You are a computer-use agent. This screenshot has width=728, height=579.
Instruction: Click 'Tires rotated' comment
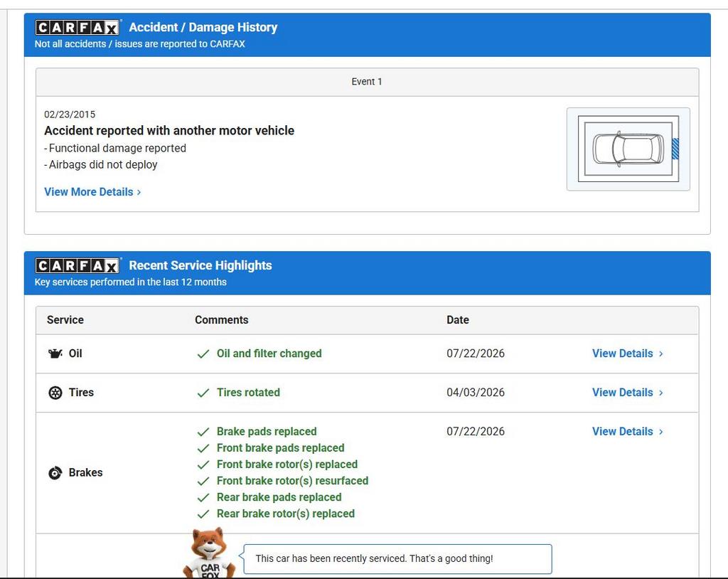click(248, 393)
